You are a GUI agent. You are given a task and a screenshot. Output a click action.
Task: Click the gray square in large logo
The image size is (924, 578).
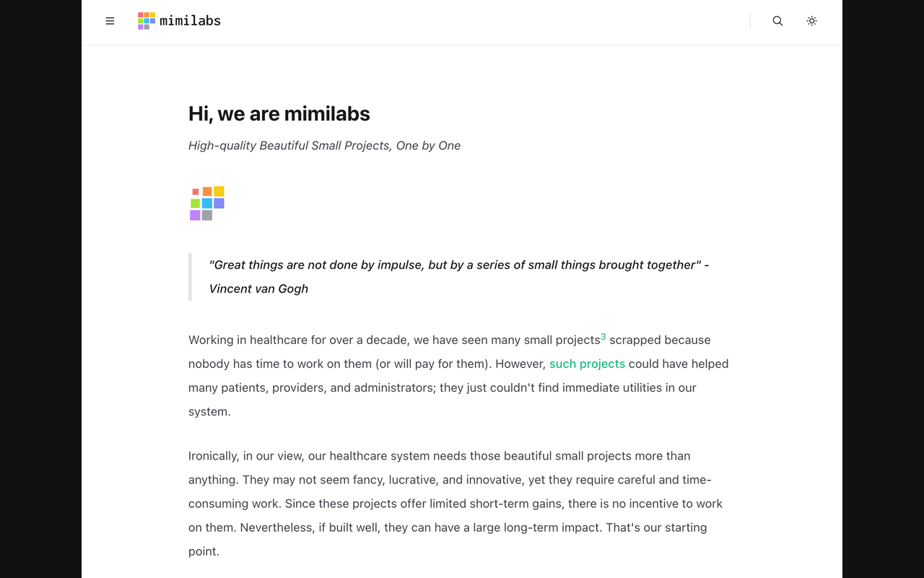207,215
